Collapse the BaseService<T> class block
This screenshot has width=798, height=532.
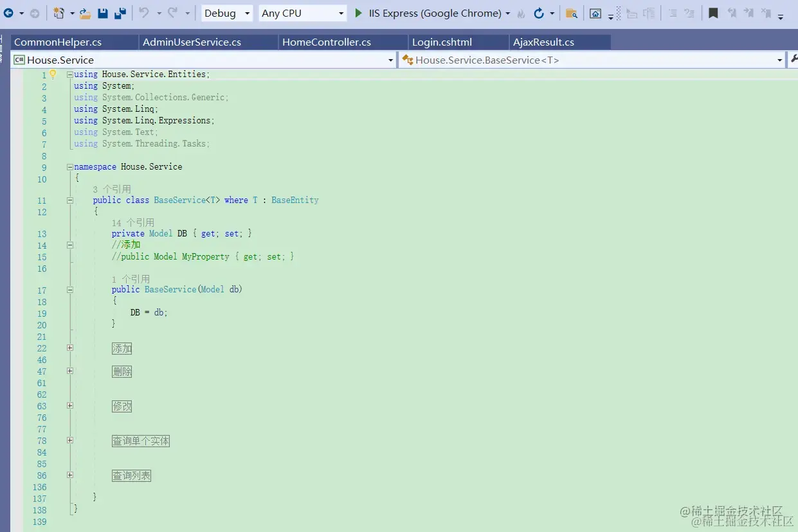(69, 200)
